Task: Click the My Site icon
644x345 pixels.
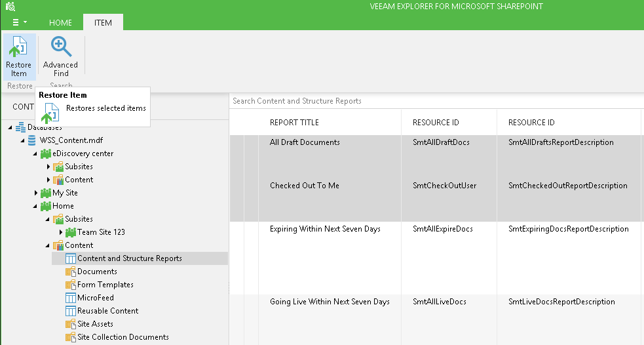Action: click(x=45, y=193)
